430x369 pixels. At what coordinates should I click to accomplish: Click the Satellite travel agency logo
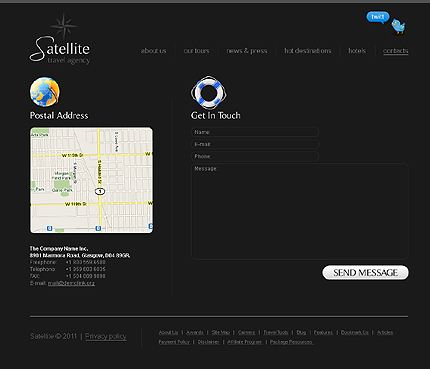click(x=60, y=39)
